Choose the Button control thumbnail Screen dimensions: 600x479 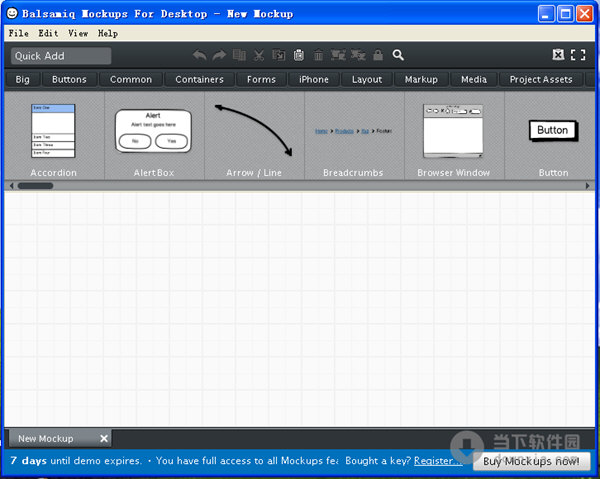point(553,130)
